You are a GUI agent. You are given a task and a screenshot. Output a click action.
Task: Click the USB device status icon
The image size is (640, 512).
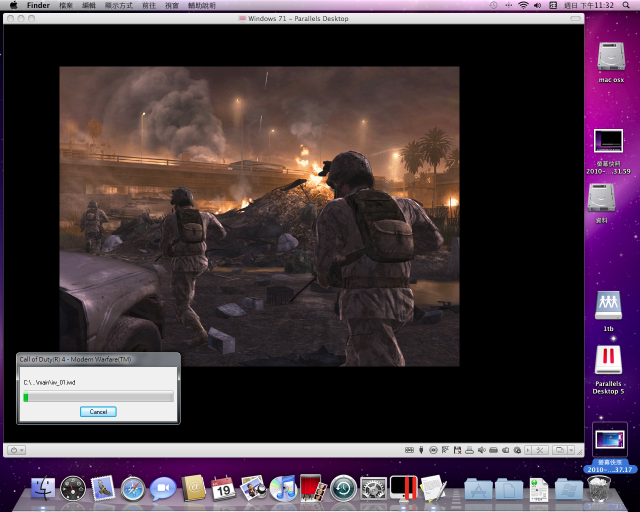(x=421, y=450)
